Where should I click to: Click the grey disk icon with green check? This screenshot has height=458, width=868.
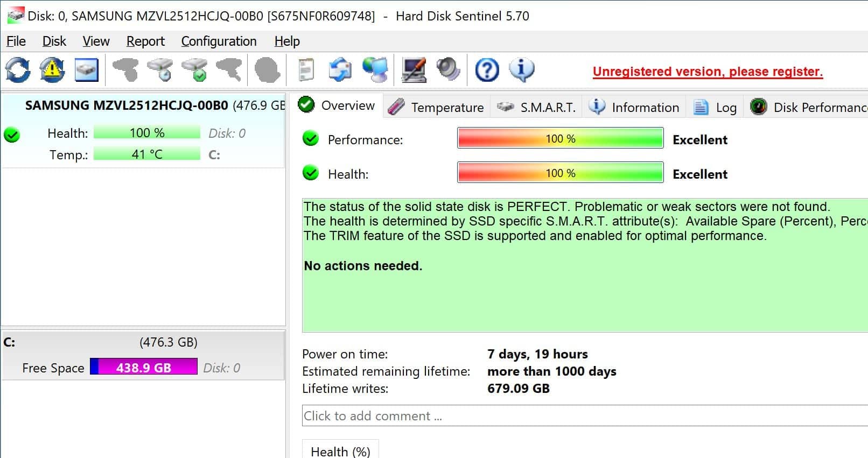tap(194, 70)
